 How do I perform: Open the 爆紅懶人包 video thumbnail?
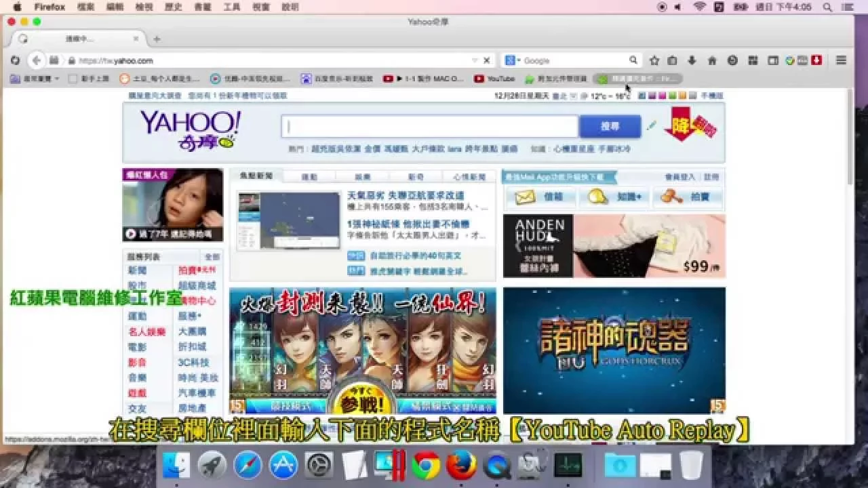click(x=172, y=205)
